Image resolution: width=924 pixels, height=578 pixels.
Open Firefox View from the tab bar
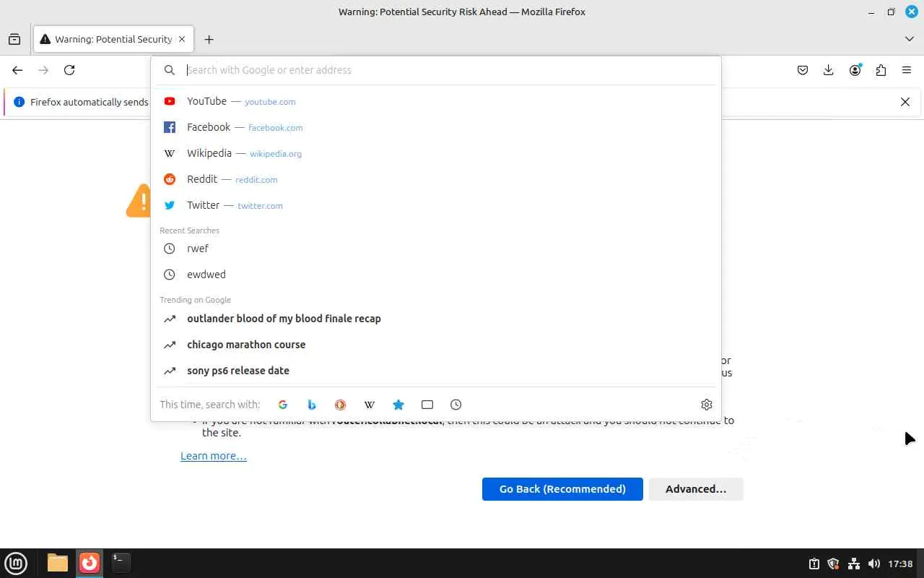(14, 39)
